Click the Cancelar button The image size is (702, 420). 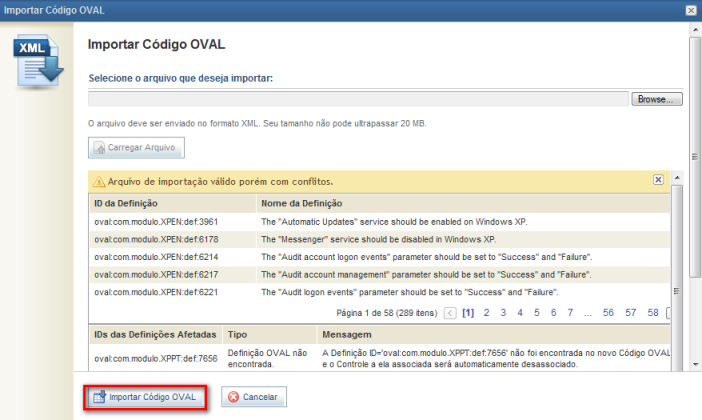pos(254,397)
